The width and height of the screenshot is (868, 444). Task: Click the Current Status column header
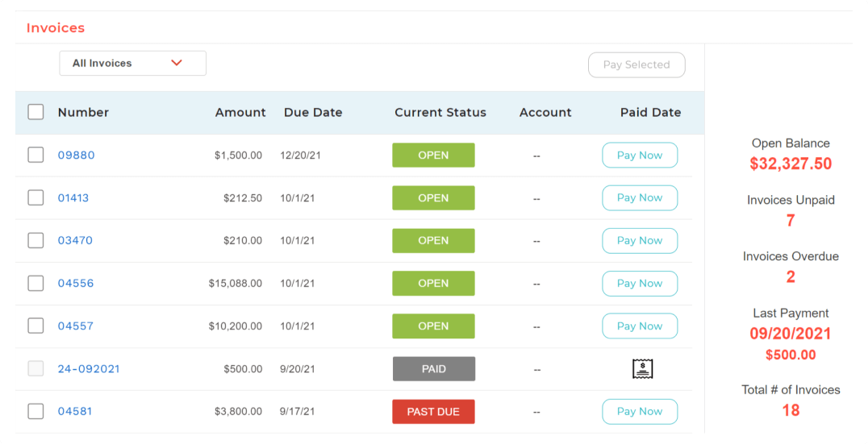pyautogui.click(x=440, y=113)
